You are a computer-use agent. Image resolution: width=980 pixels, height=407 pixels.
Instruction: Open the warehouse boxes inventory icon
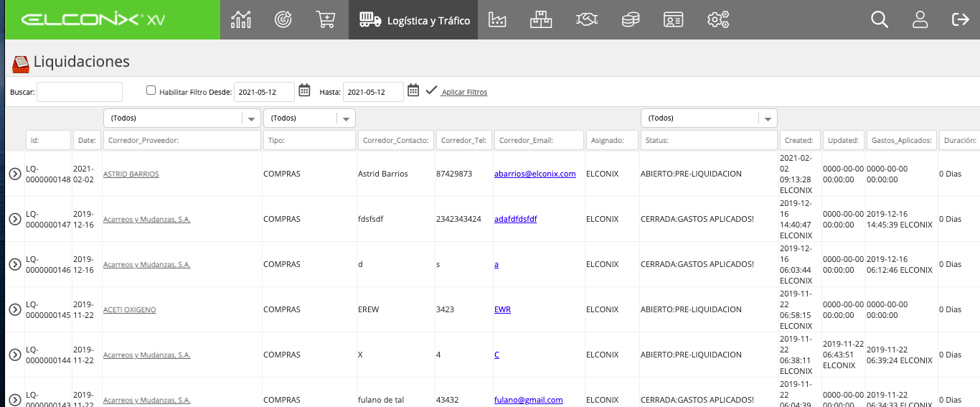coord(541,19)
